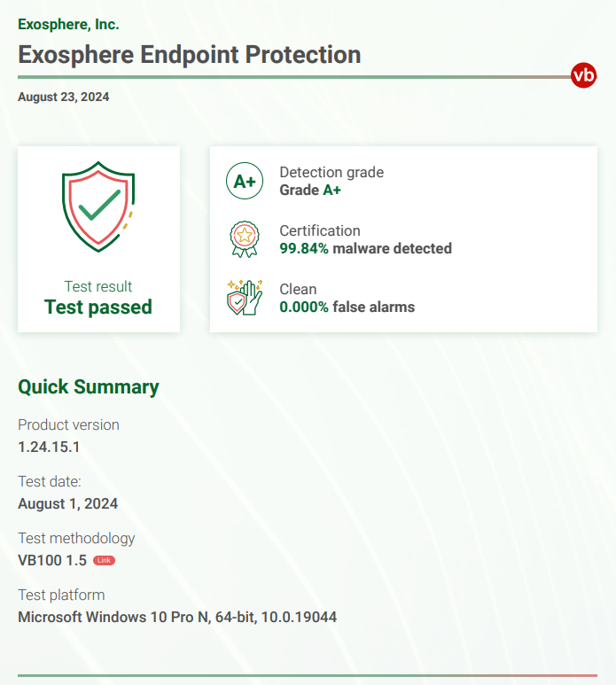
Task: Click the Exosphere Endpoint Protection title
Action: click(190, 55)
